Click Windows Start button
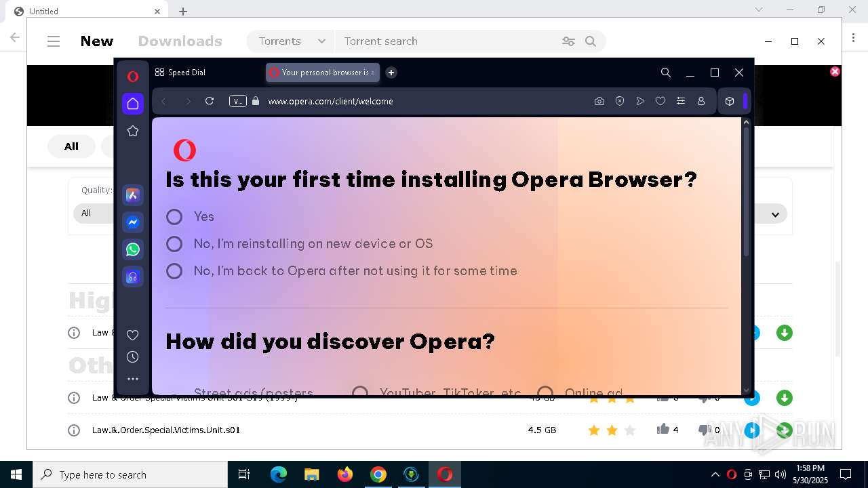 pos(16,474)
